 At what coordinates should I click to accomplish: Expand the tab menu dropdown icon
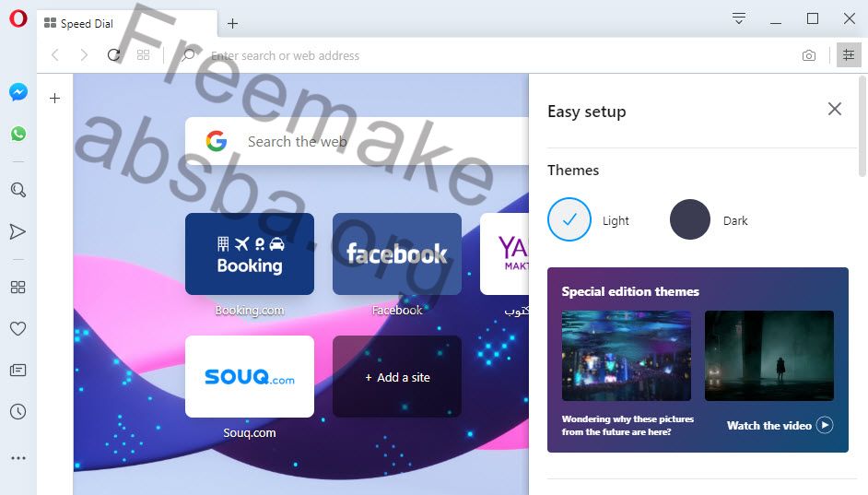(x=738, y=18)
